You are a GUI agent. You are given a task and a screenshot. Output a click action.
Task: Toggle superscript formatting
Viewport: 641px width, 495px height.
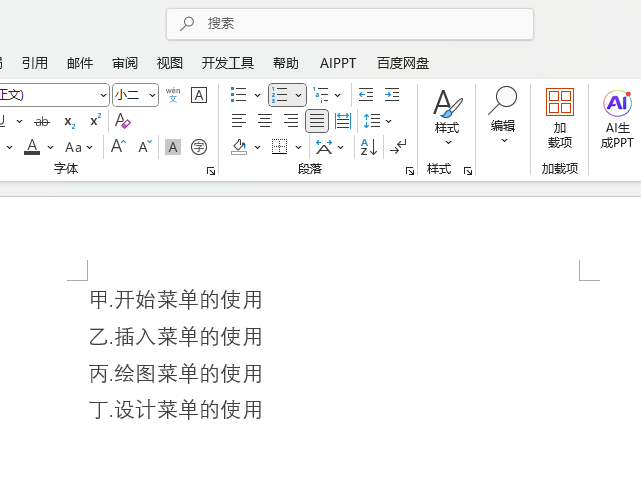tap(95, 121)
